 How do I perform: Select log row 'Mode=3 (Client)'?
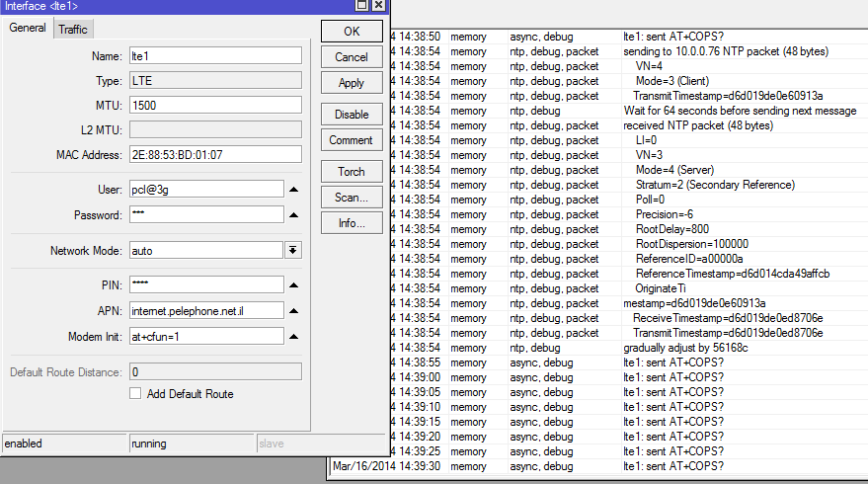tap(628, 81)
